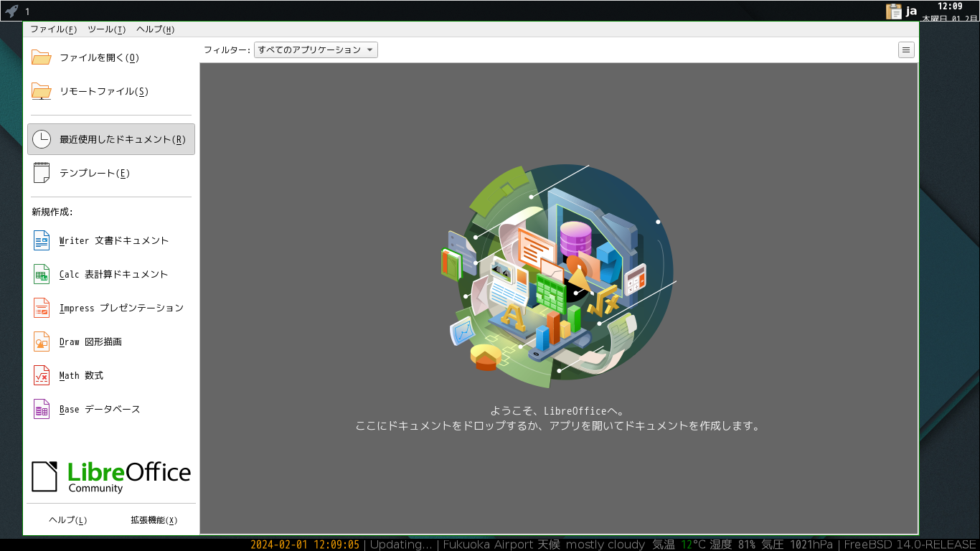Open the hamburger menu icon at top right

tap(906, 50)
